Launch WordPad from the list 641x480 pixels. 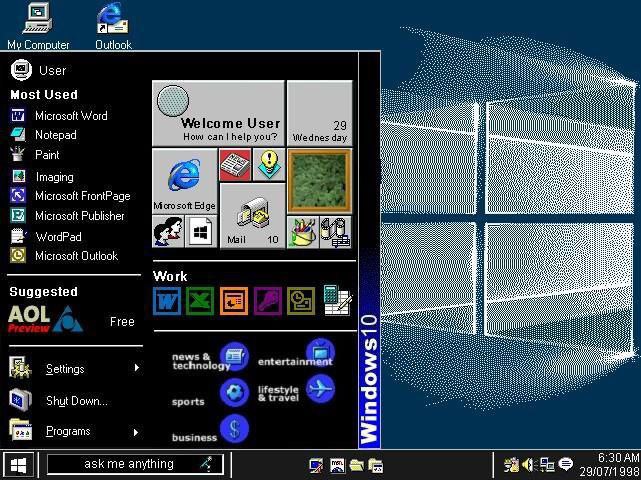coord(46,236)
